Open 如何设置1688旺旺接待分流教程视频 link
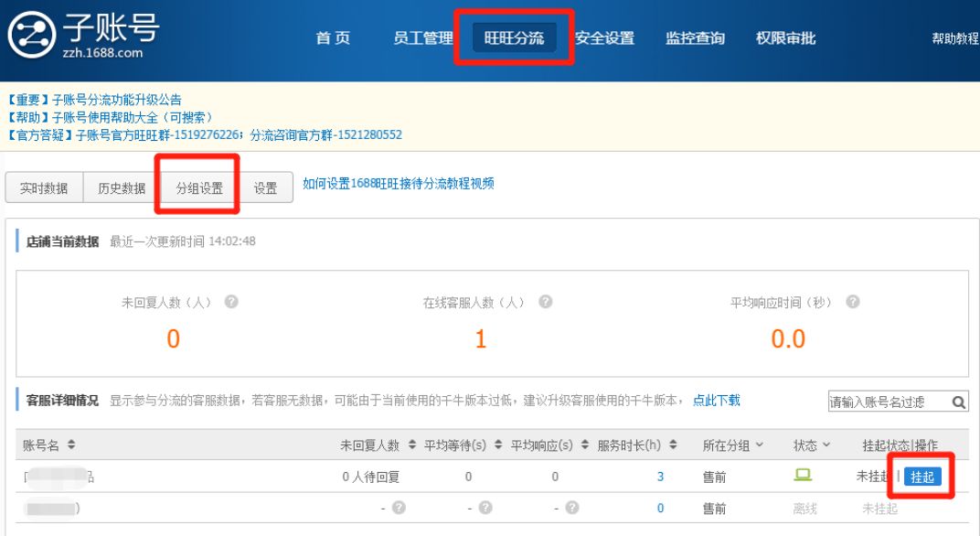The height and width of the screenshot is (536, 980). click(399, 183)
